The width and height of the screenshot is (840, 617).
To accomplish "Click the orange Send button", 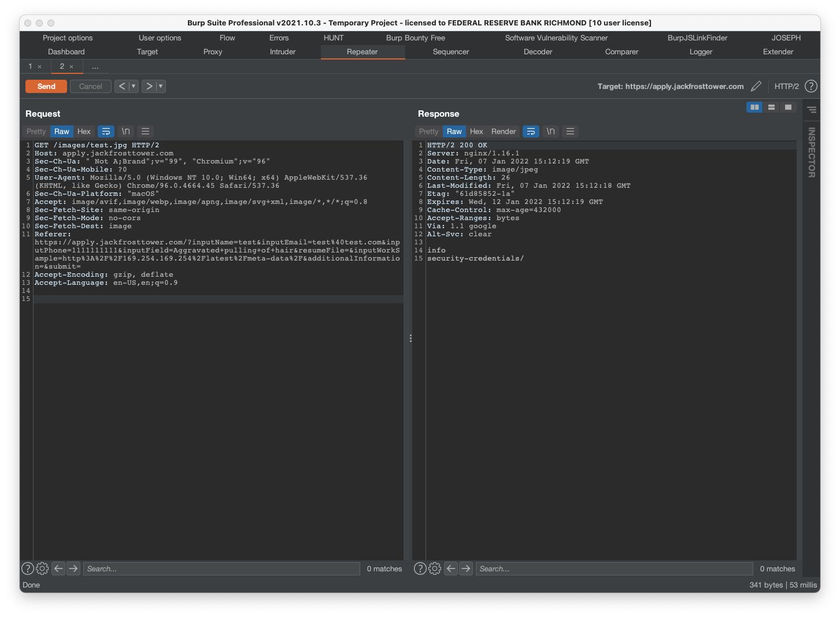I will coord(46,86).
